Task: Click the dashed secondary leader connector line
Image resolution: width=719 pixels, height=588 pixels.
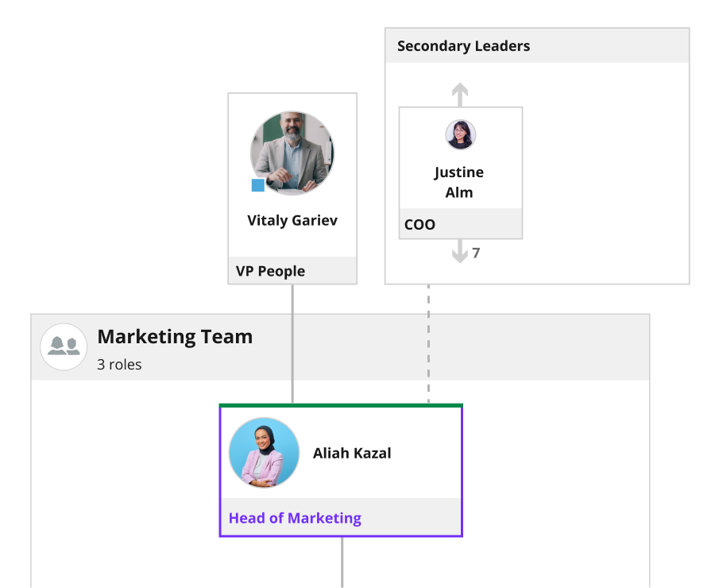Action: pyautogui.click(x=429, y=344)
